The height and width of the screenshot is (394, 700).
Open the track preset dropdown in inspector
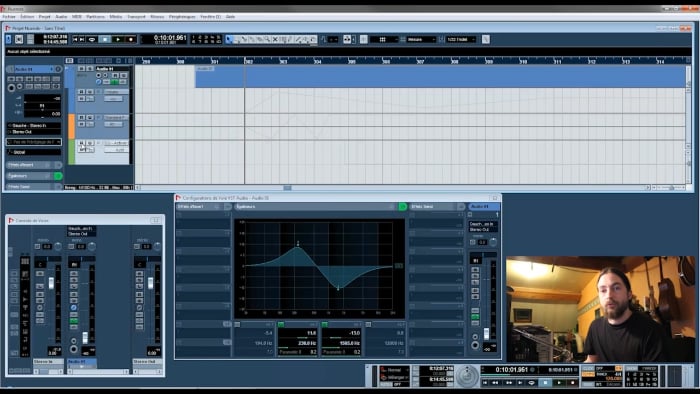pos(34,142)
